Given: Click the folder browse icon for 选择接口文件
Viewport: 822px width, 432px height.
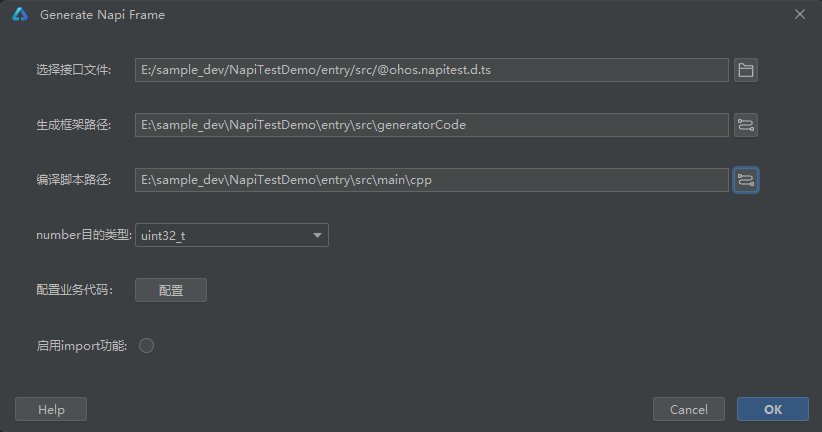Looking at the screenshot, I should coord(745,70).
